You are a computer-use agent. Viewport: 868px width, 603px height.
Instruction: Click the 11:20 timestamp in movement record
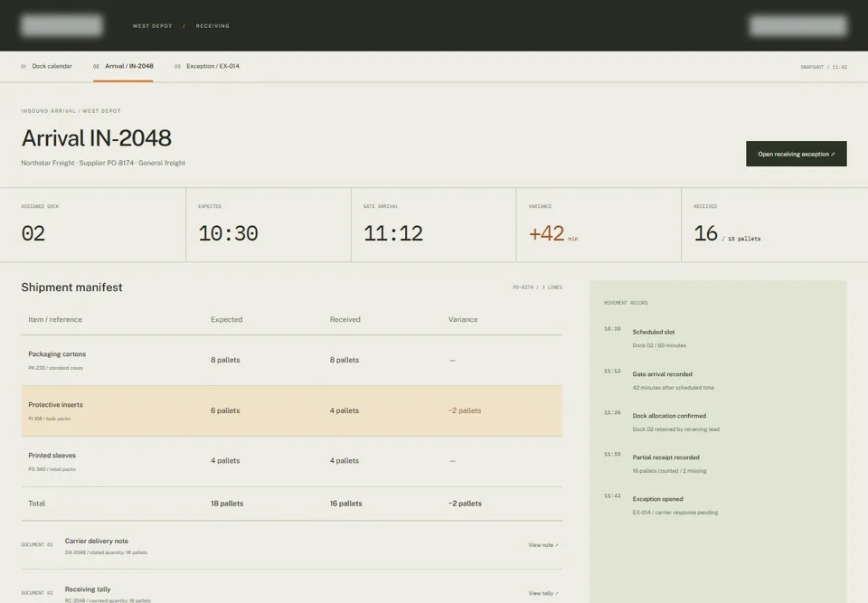coord(612,412)
